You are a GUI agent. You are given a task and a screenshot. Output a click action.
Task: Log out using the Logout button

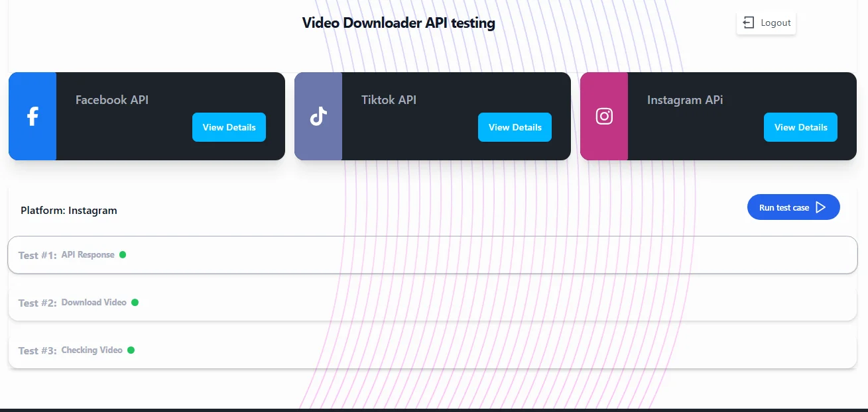point(767,23)
